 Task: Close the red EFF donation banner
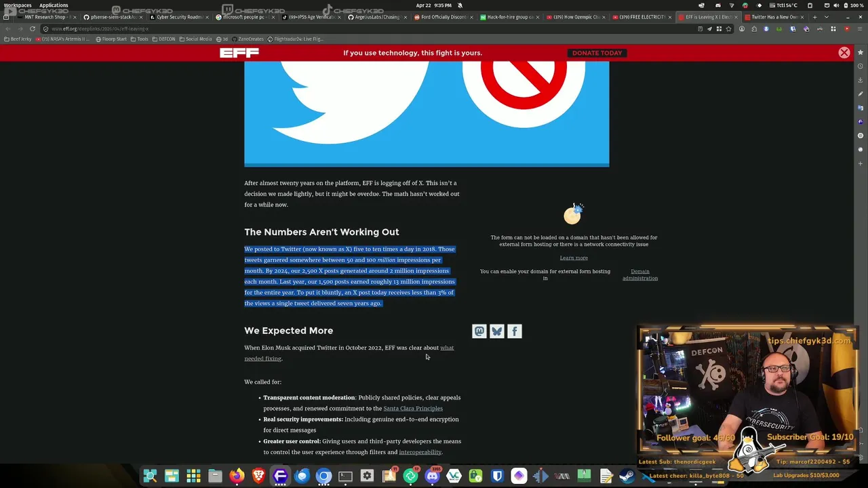pyautogui.click(x=844, y=53)
